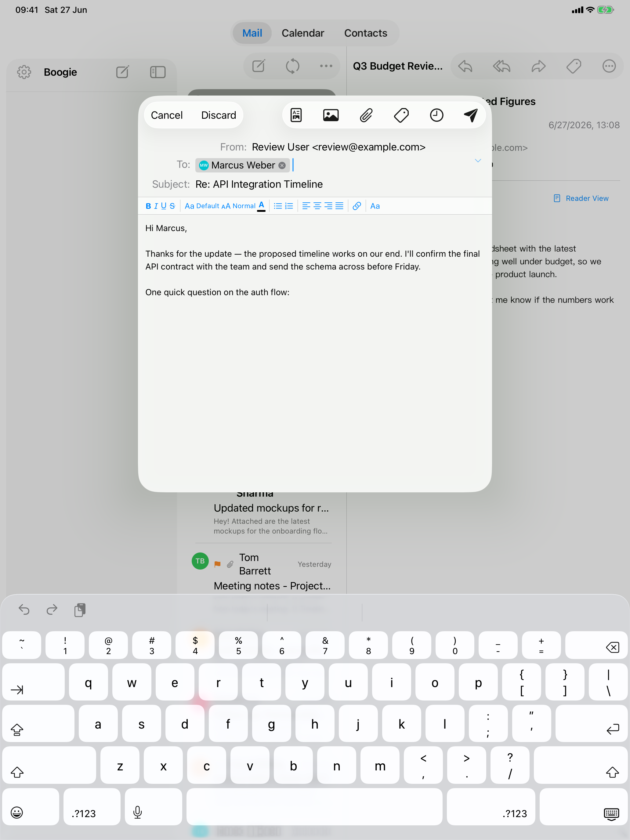Open Reader View link
Viewport: 630px width, 840px height.
point(581,198)
